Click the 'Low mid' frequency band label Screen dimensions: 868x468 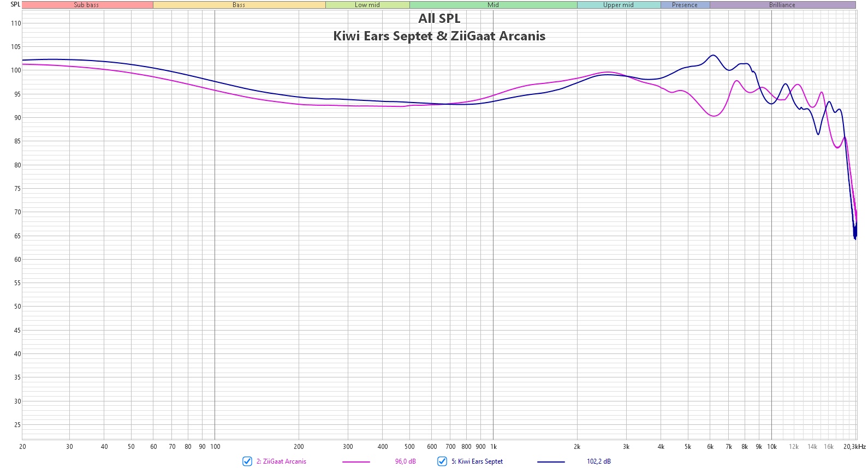click(367, 5)
